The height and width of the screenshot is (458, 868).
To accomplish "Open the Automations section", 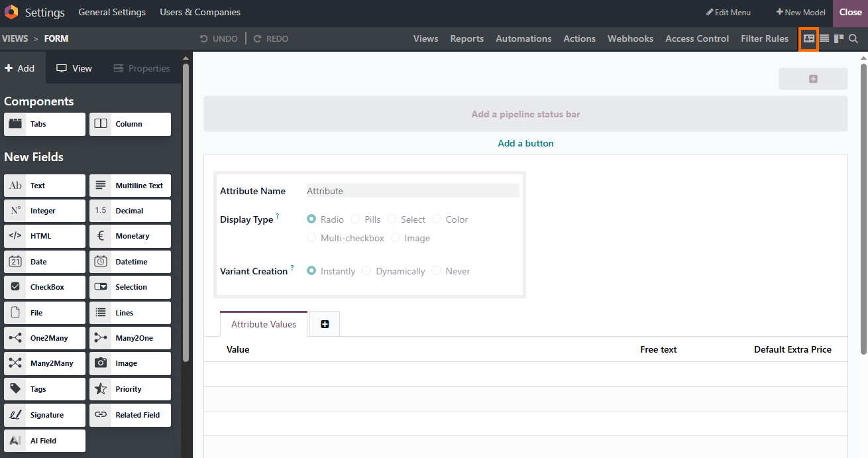I will tap(523, 38).
